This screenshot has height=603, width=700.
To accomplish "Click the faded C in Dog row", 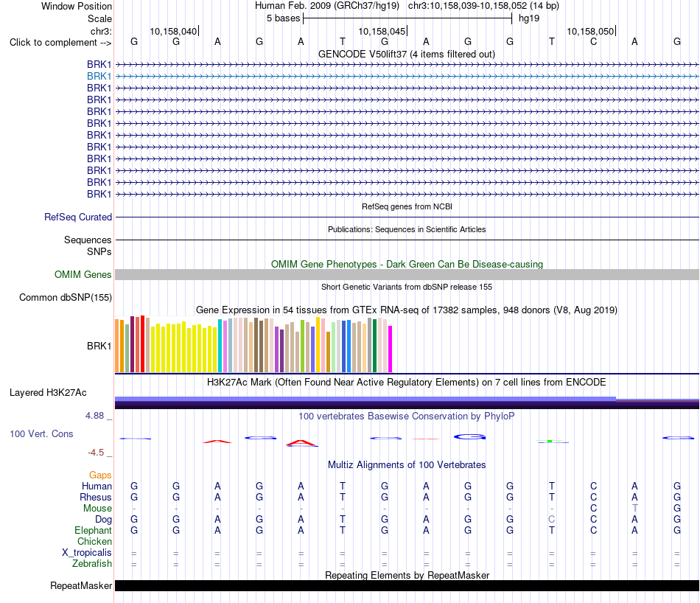I will click(552, 520).
